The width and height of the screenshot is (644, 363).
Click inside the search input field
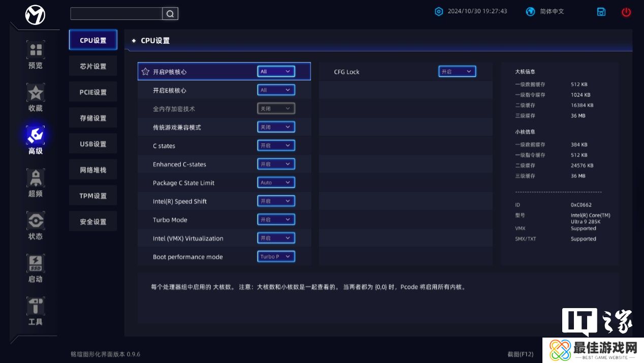coord(116,14)
